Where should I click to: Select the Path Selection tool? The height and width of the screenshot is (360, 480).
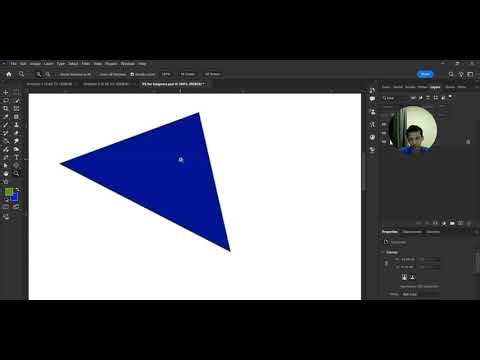(6, 165)
